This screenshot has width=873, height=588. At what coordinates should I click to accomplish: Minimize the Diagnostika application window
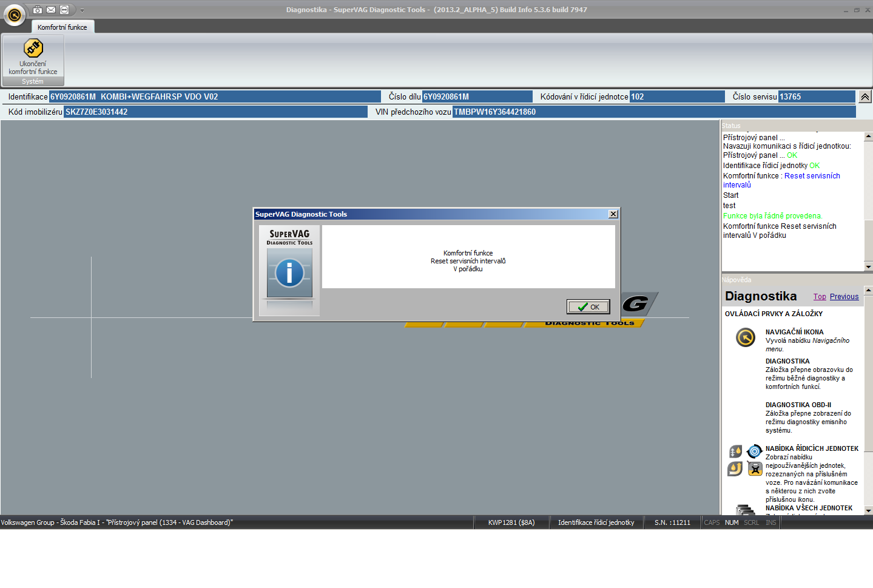click(846, 10)
